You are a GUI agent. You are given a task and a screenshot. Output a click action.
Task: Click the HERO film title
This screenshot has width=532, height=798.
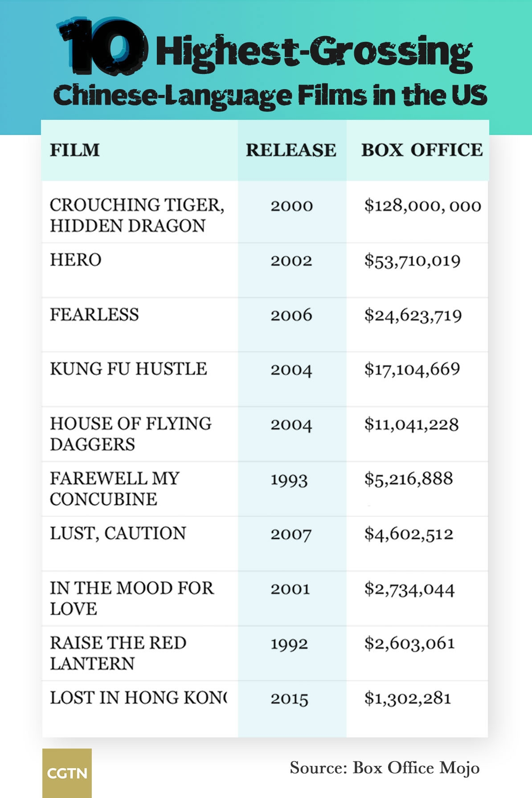[76, 260]
